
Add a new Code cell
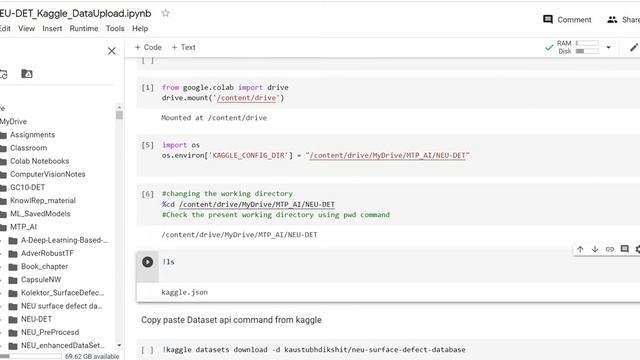[x=148, y=47]
